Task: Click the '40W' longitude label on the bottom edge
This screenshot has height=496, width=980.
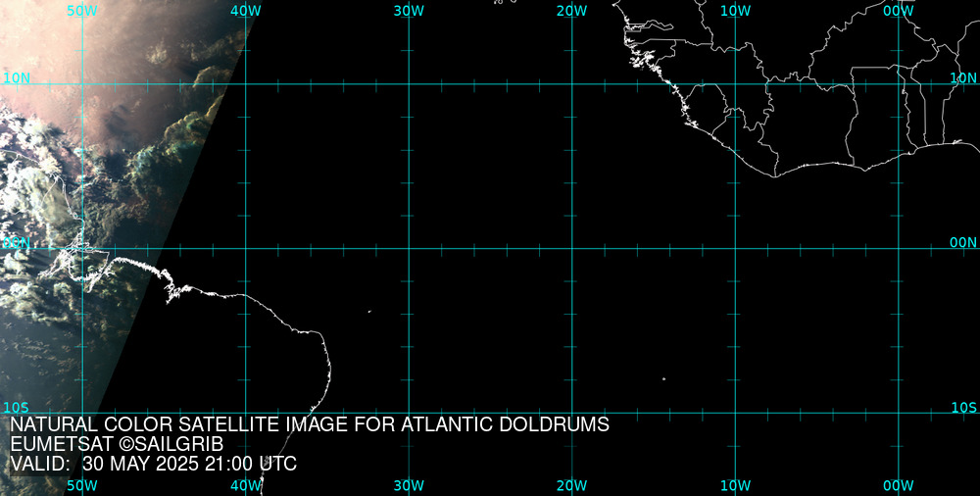Action: pos(246,485)
